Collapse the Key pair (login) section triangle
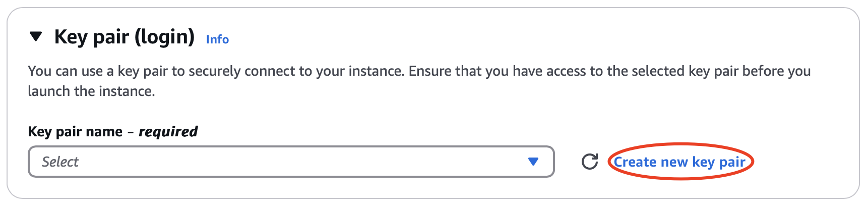This screenshot has width=868, height=206. [36, 36]
